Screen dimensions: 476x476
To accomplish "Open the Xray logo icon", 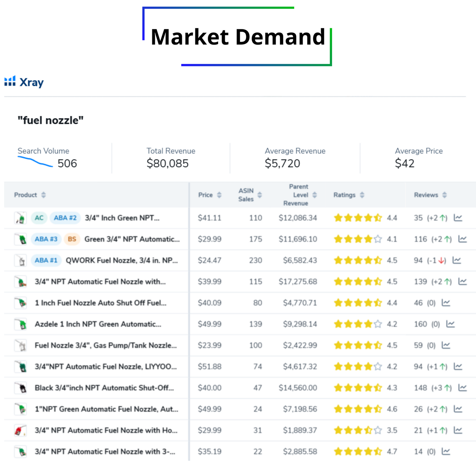I will [10, 81].
